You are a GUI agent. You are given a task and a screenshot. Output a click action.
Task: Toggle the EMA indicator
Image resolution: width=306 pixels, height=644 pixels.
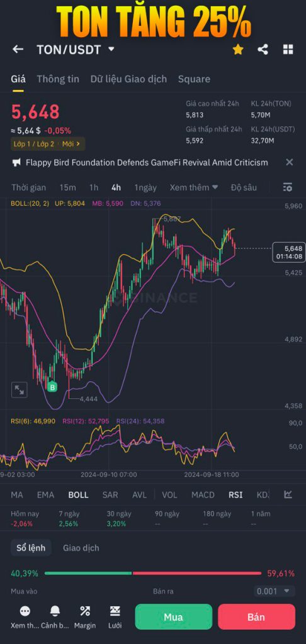pos(45,495)
